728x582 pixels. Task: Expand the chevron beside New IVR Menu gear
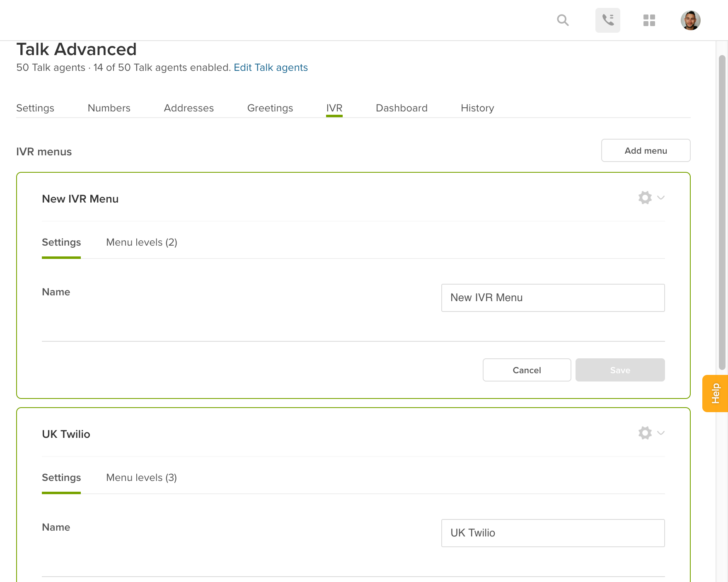pos(661,198)
